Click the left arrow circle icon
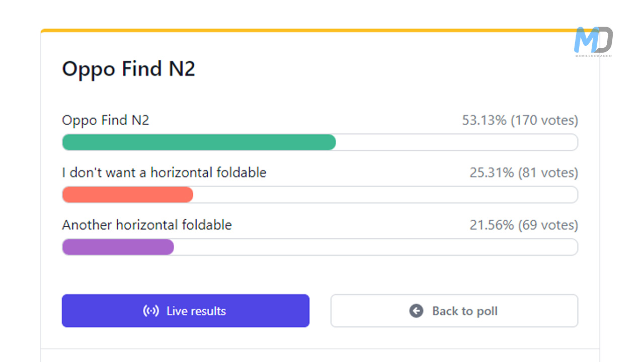644x362 pixels. (416, 311)
